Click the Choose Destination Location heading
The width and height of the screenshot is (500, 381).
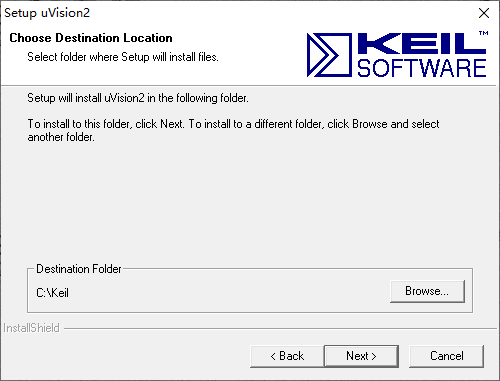click(x=91, y=38)
